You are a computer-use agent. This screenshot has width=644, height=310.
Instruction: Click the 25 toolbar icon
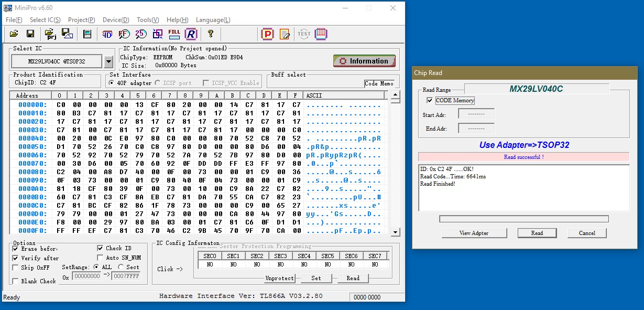[140, 34]
